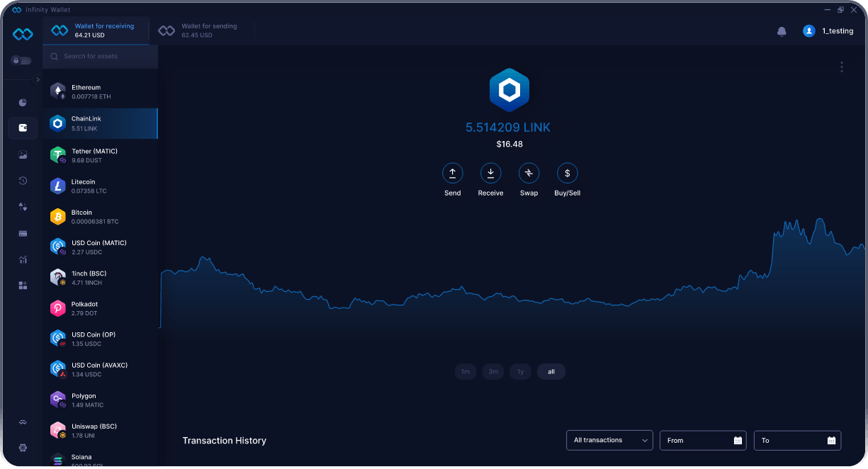Expand the sidebar with the chevron arrow
This screenshot has width=868, height=469.
(38, 80)
